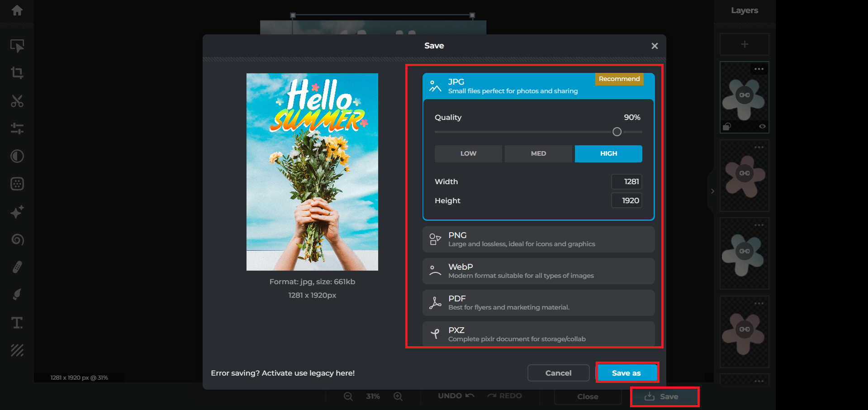Choose the PXZ pixlr document format
The image size is (868, 410).
[538, 334]
